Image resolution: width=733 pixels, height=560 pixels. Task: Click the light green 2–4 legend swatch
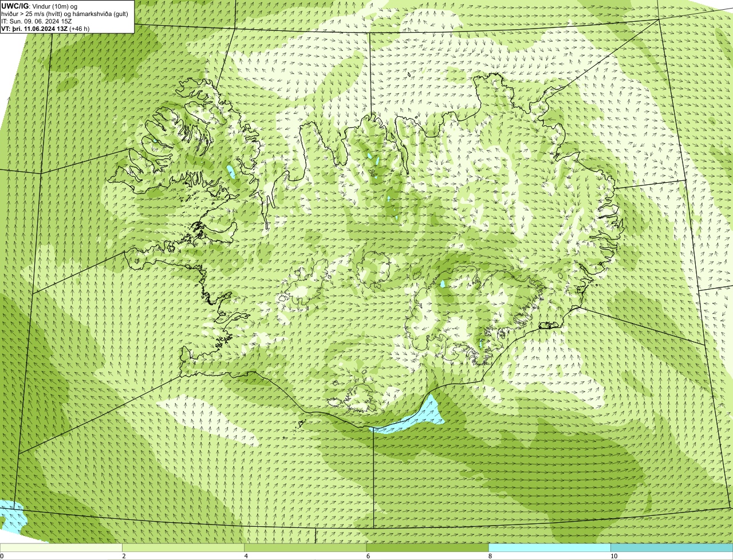[x=183, y=547]
